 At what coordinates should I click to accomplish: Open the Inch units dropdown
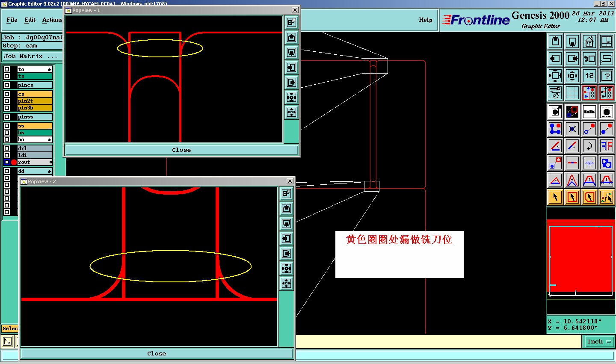point(599,341)
